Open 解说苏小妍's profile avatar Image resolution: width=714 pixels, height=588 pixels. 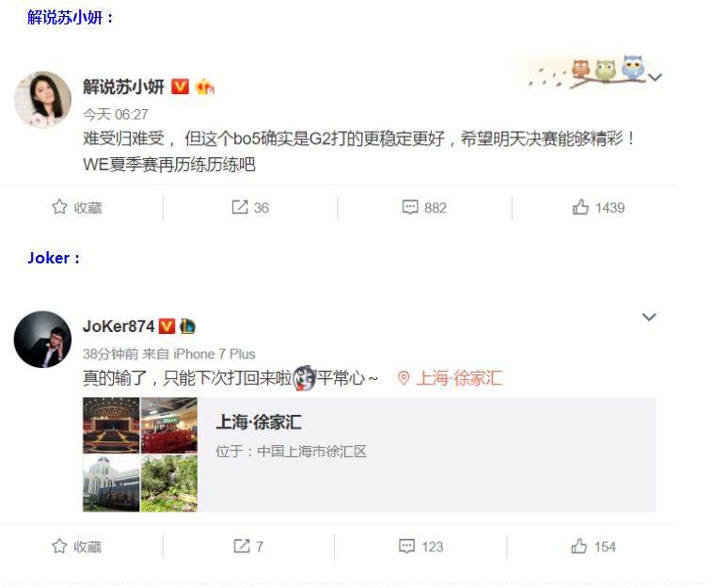(43, 100)
